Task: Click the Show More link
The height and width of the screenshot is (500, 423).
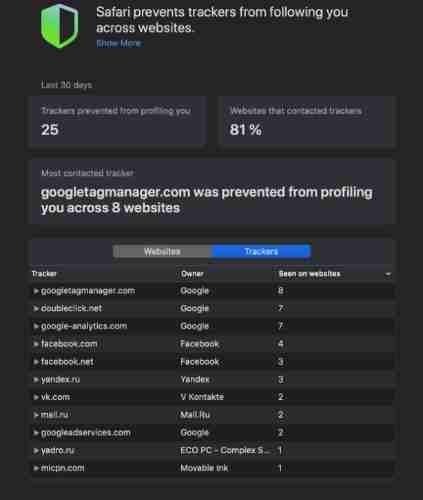Action: tap(119, 43)
